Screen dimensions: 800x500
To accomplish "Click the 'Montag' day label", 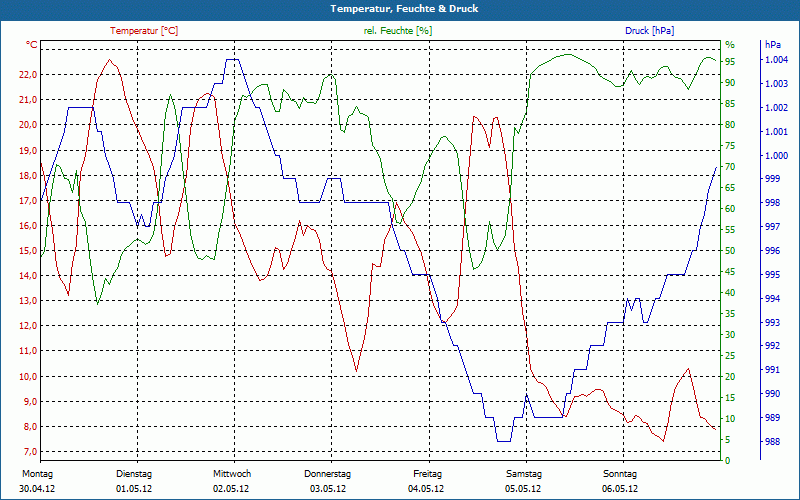I will point(38,474).
